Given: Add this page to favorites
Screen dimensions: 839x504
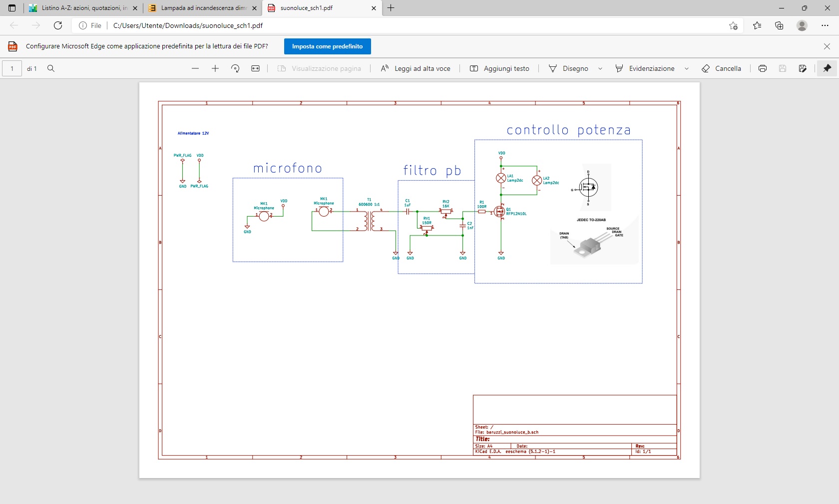Looking at the screenshot, I should click(733, 25).
